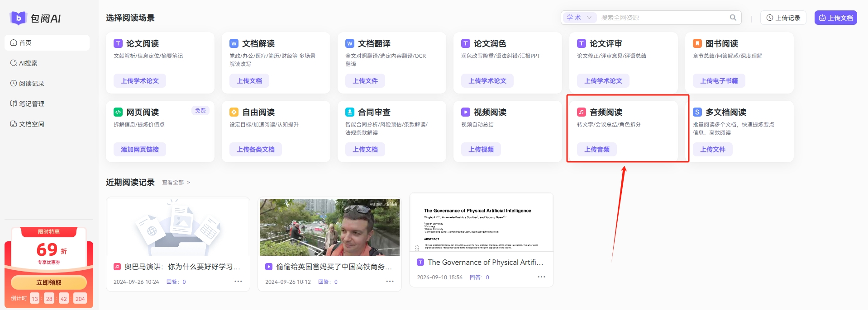
Task: Open more options for The Governance record
Action: pyautogui.click(x=541, y=277)
